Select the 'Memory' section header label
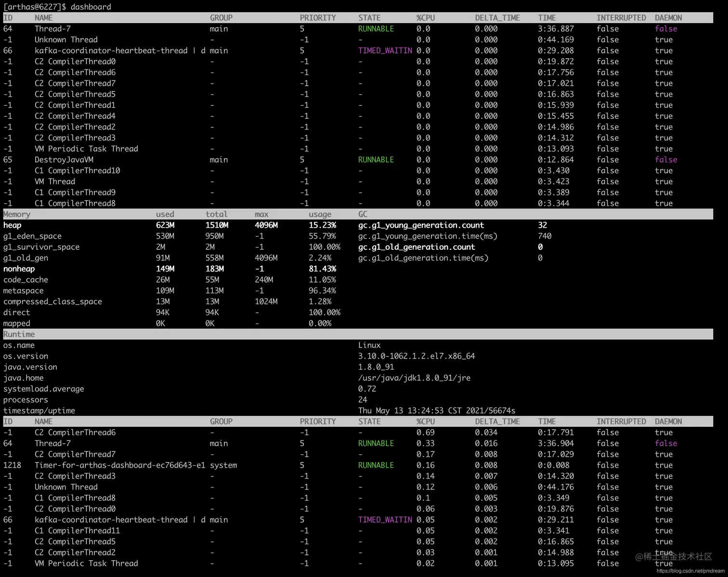Screen dimensions: 728x577 (x=17, y=214)
